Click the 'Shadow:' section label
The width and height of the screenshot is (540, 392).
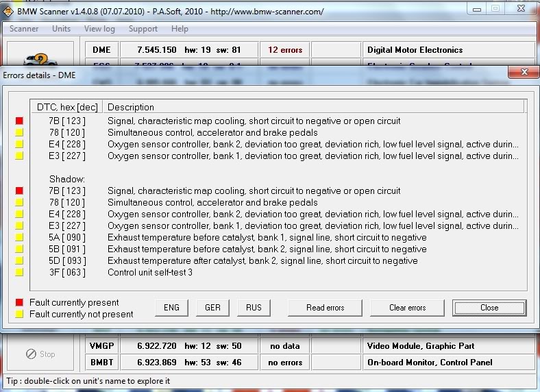[x=66, y=179]
